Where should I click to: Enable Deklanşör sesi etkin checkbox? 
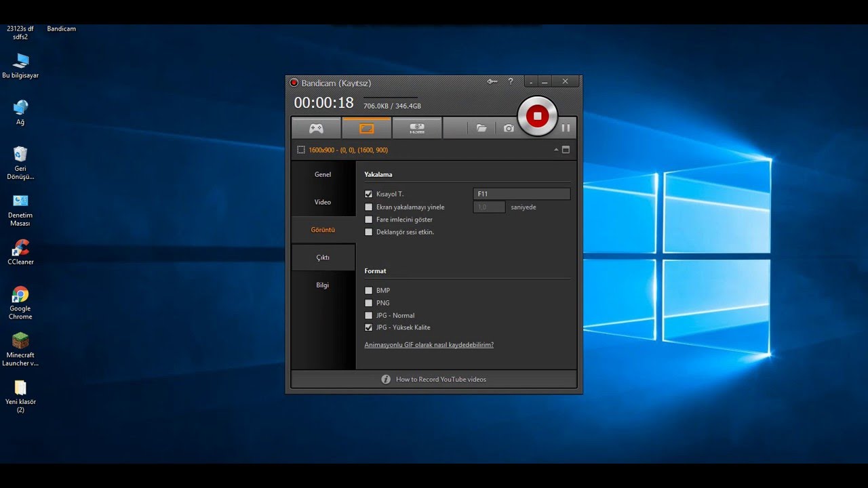click(x=369, y=232)
